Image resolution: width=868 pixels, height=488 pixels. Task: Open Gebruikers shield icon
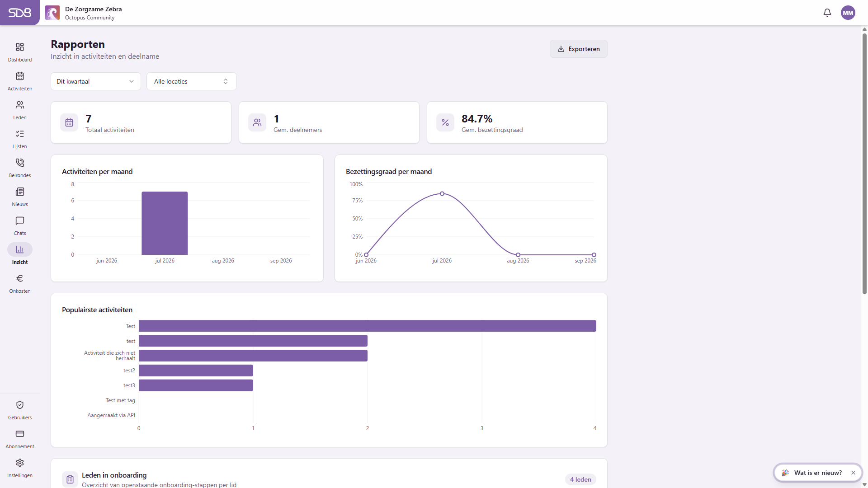tap(20, 405)
